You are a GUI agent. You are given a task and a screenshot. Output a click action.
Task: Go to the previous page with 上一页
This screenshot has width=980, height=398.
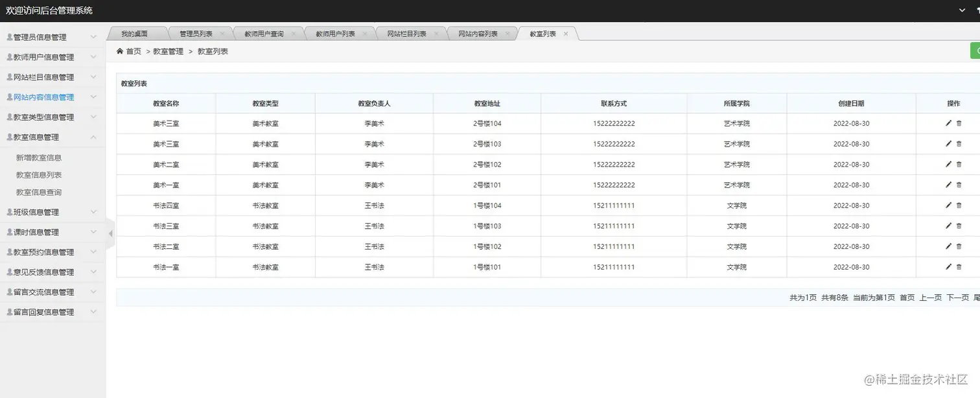click(930, 298)
